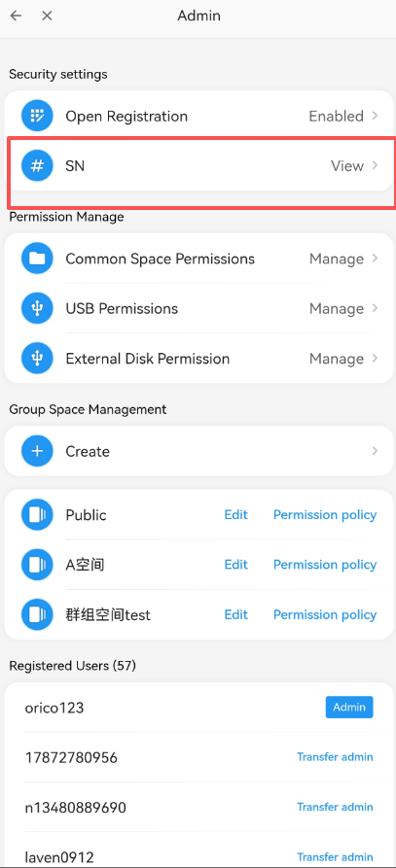Open the Create group space chevron
The width and height of the screenshot is (396, 868).
pos(375,451)
